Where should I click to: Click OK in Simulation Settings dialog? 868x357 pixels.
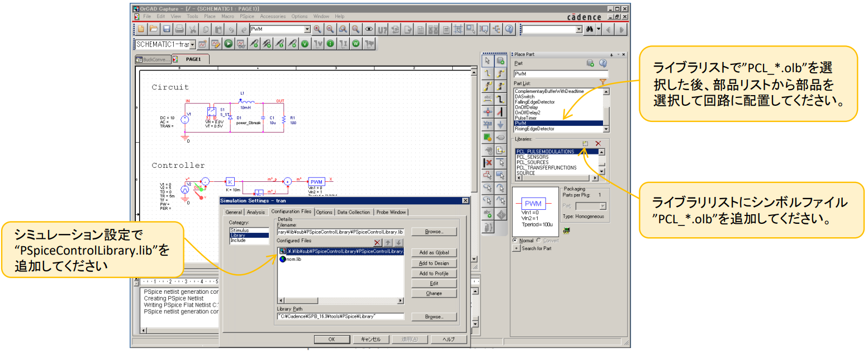pos(331,339)
